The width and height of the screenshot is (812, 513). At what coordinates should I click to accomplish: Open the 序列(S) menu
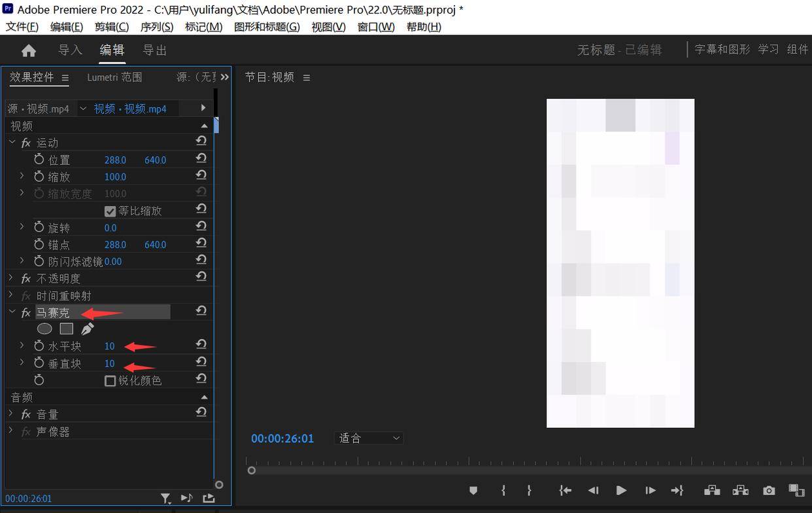(157, 27)
